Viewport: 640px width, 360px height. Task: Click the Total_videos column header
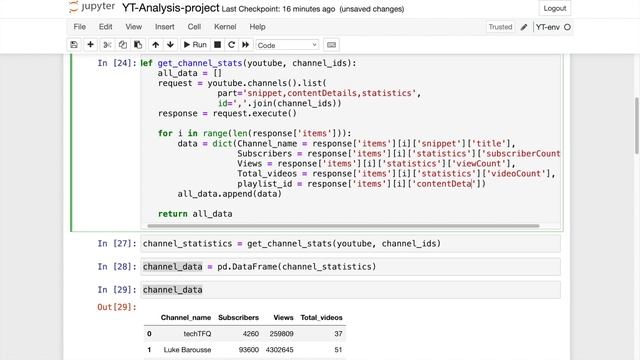pyautogui.click(x=322, y=318)
